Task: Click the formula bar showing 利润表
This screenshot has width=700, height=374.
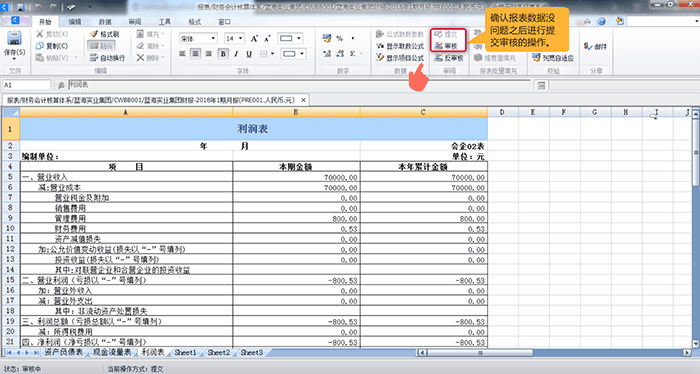Action: [299, 85]
